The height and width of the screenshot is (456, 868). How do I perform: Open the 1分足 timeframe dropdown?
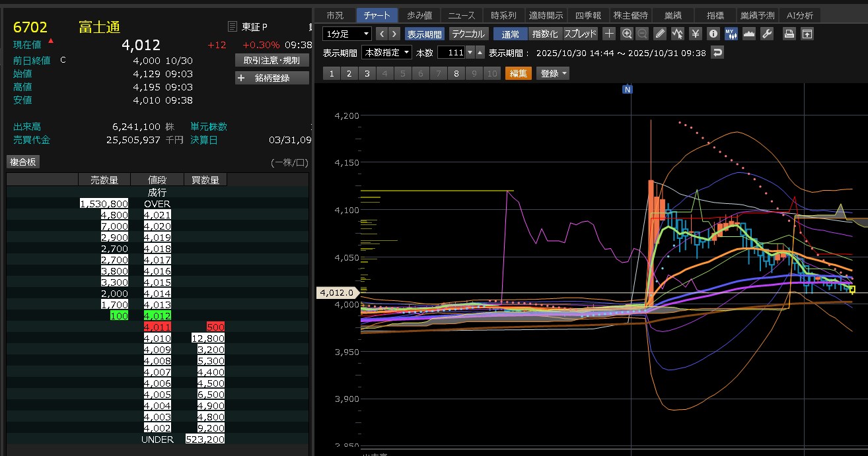tap(347, 34)
